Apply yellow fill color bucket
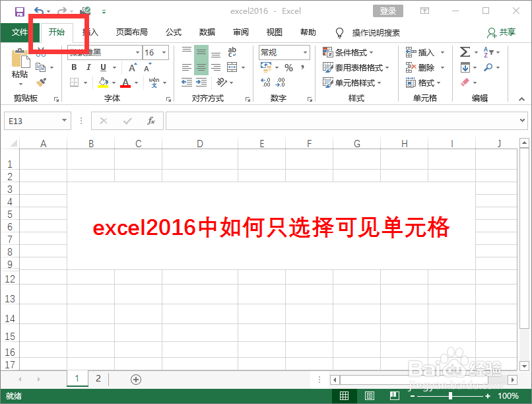The width and height of the screenshot is (532, 404). pos(103,83)
